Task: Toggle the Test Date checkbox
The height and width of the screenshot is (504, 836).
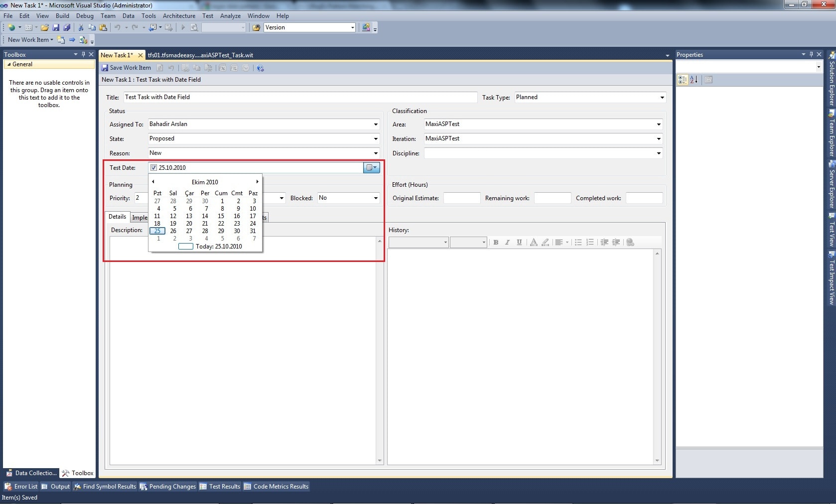Action: tap(153, 168)
